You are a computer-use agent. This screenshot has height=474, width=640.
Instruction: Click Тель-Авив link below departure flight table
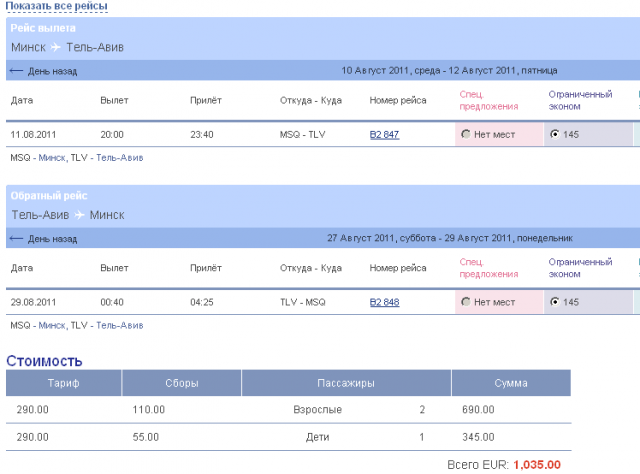click(119, 157)
